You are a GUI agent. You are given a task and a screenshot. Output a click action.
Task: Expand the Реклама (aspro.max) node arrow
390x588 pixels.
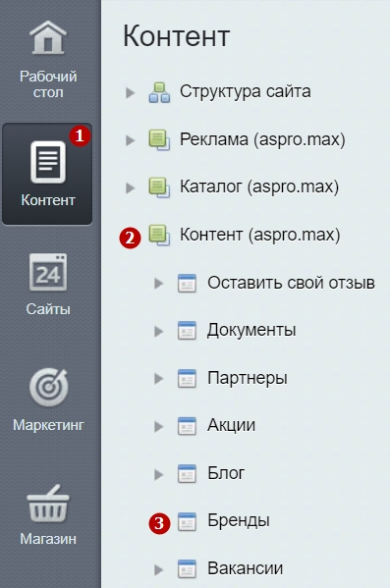tap(130, 140)
